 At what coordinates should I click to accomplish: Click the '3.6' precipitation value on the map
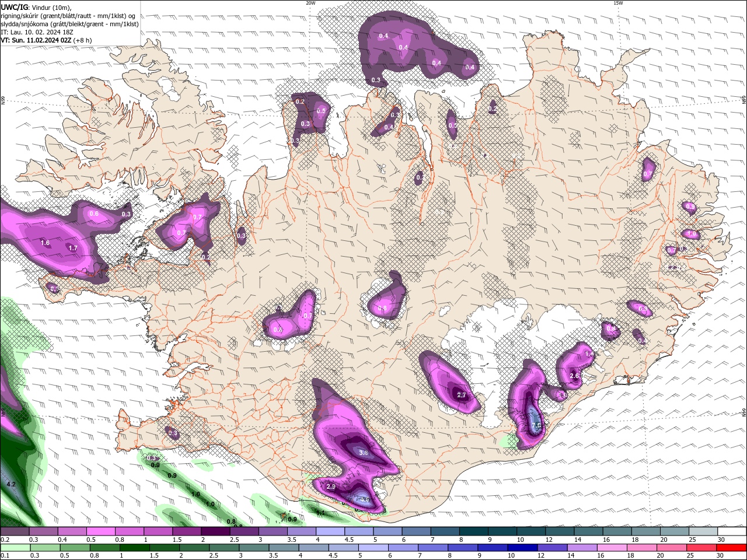click(x=364, y=453)
